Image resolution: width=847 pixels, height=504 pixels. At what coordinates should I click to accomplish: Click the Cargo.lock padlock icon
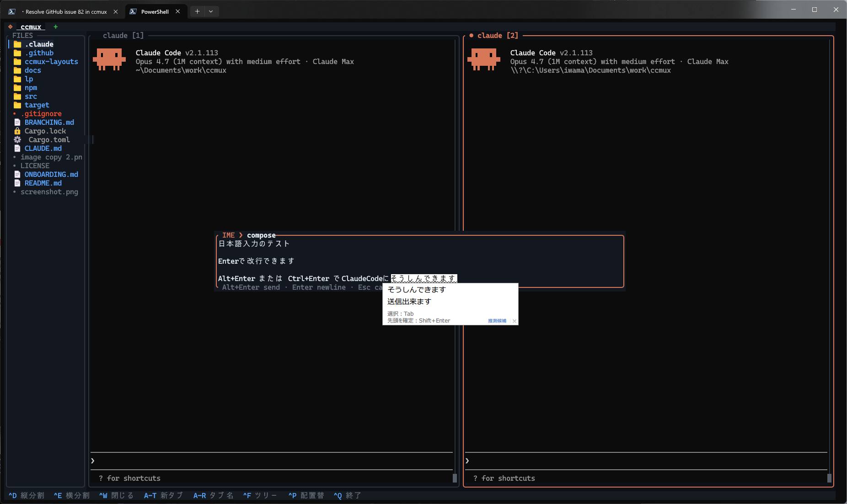tap(17, 131)
